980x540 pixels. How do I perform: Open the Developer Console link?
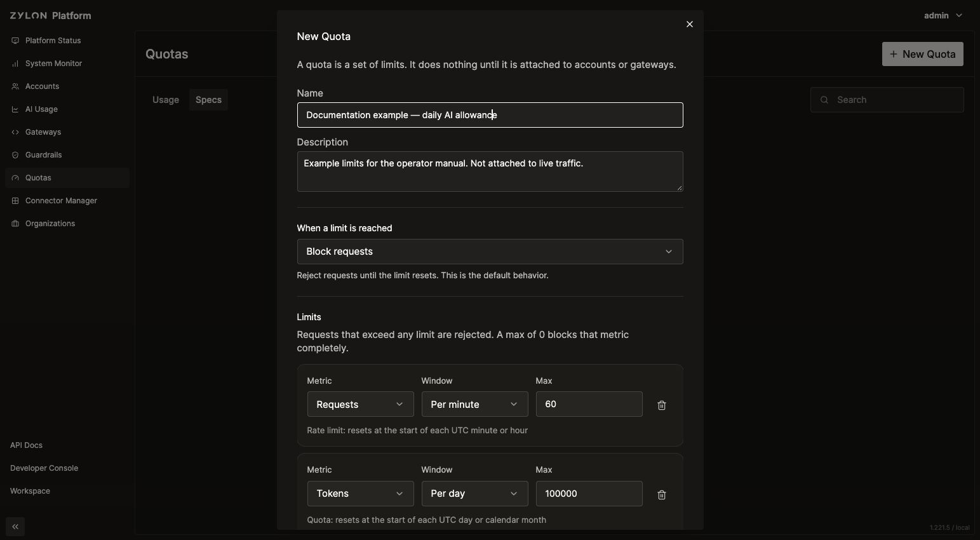pyautogui.click(x=44, y=468)
